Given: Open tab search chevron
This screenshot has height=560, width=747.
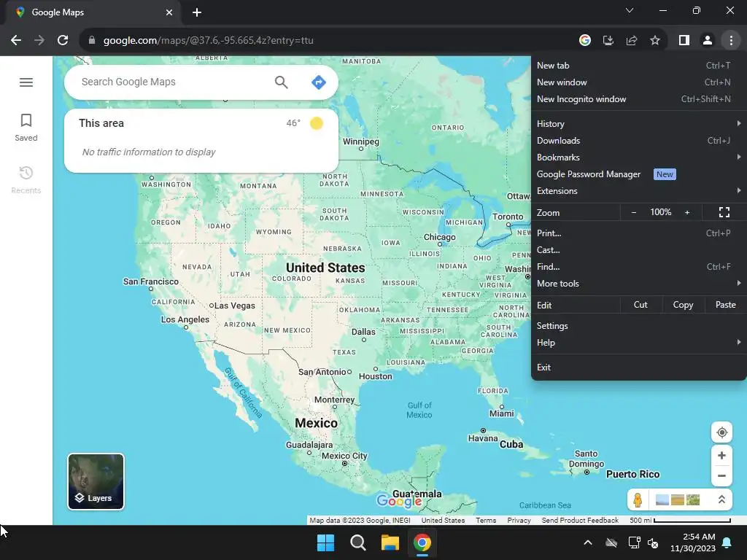Looking at the screenshot, I should point(630,10).
